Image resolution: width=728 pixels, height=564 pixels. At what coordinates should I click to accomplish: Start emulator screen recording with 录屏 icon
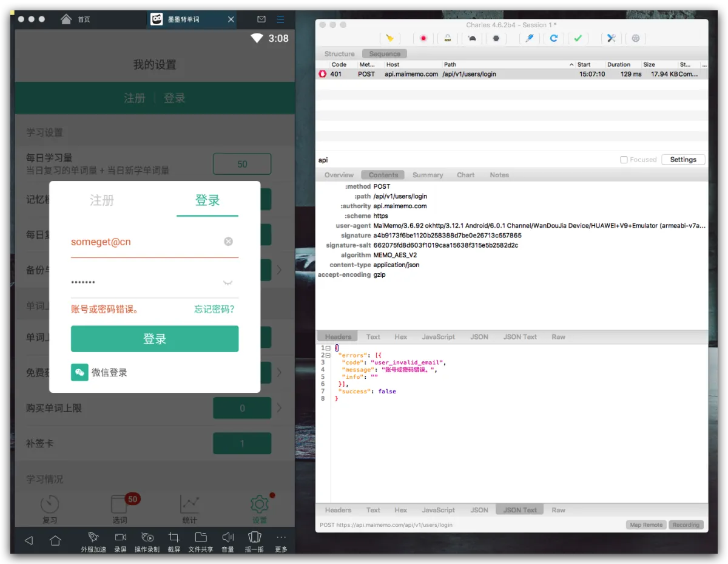click(x=120, y=542)
